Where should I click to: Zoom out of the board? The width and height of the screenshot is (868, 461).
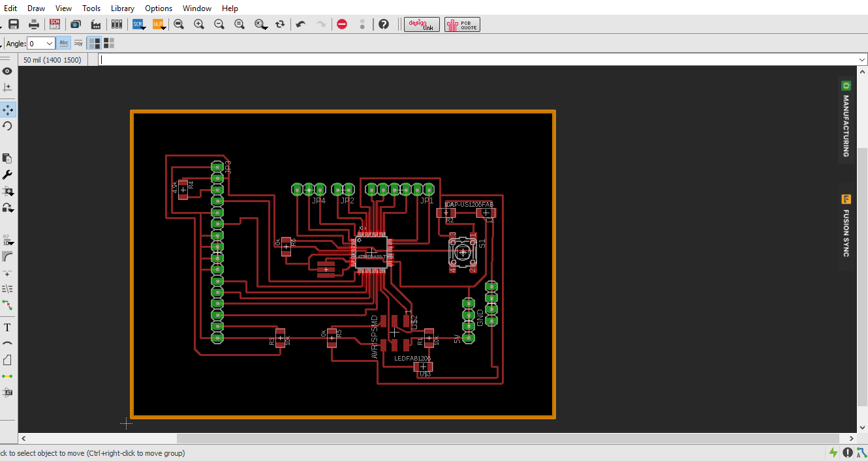click(219, 24)
